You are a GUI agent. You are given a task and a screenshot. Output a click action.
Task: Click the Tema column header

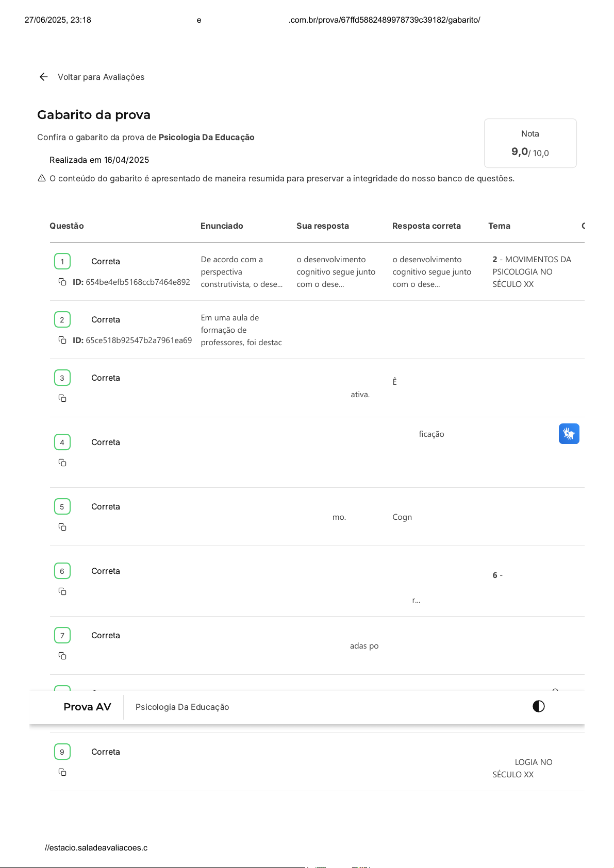point(499,226)
